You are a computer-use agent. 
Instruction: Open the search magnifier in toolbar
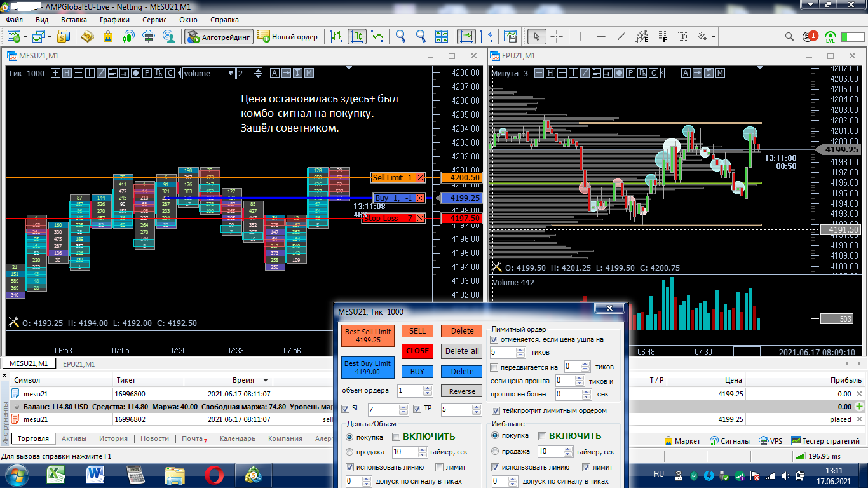point(789,36)
